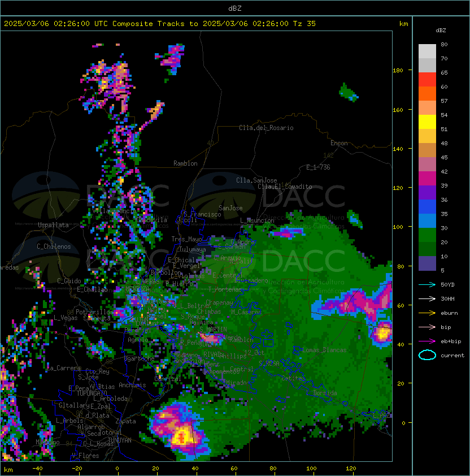
Task: Click the 180 km tick on the vertical axis
Action: (x=398, y=71)
